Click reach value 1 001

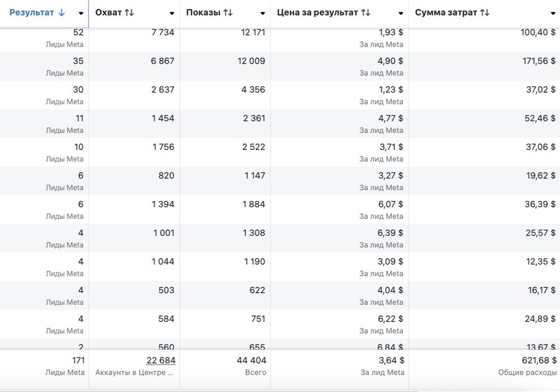click(164, 233)
